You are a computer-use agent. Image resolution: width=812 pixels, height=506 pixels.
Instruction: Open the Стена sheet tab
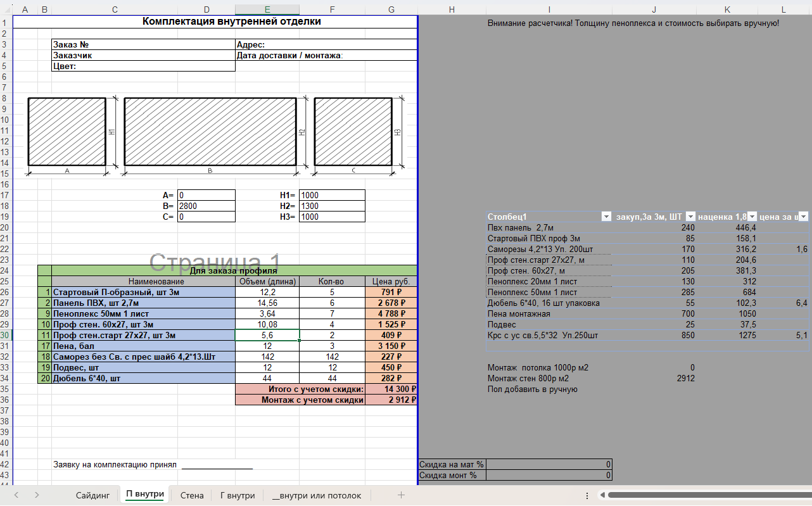tap(192, 495)
